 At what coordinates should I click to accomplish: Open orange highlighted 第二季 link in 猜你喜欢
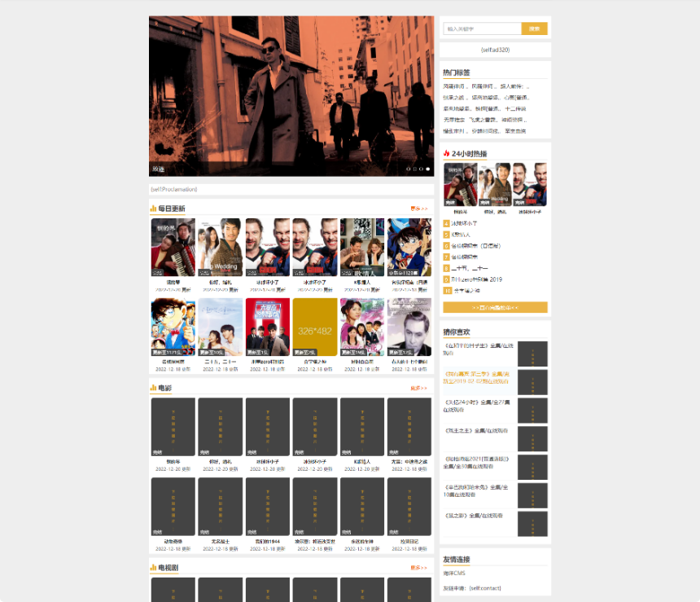pyautogui.click(x=476, y=378)
